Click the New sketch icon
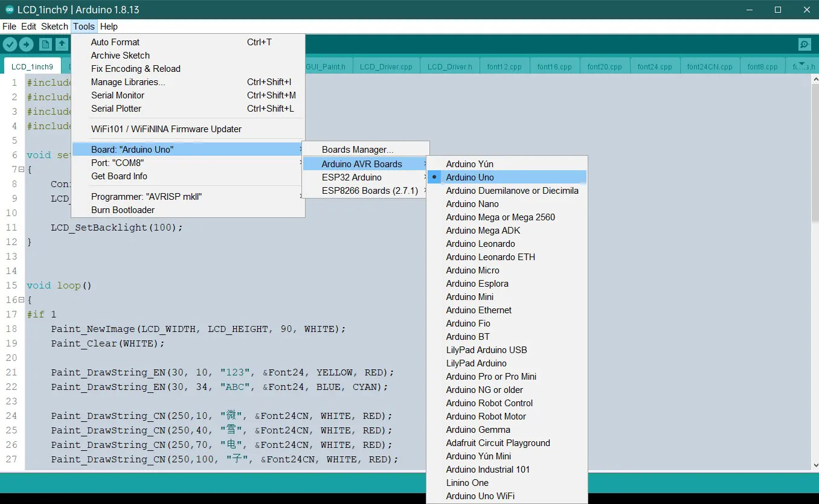Image resolution: width=819 pixels, height=504 pixels. tap(45, 44)
